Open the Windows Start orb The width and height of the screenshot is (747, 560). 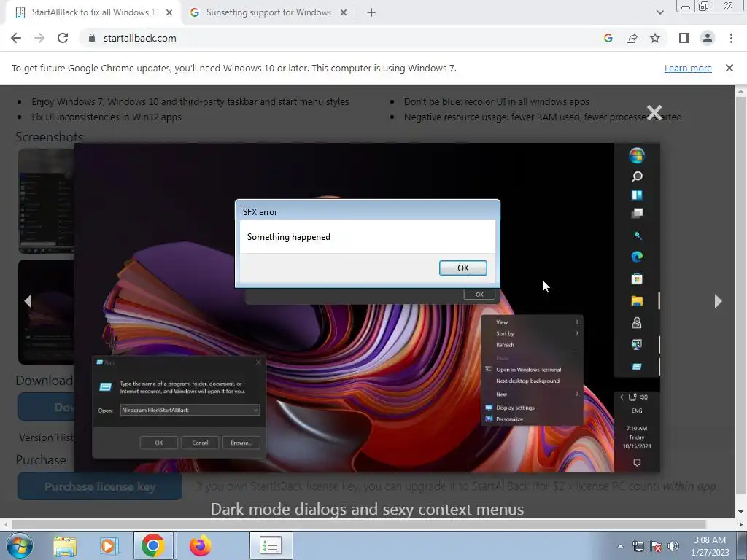click(20, 545)
